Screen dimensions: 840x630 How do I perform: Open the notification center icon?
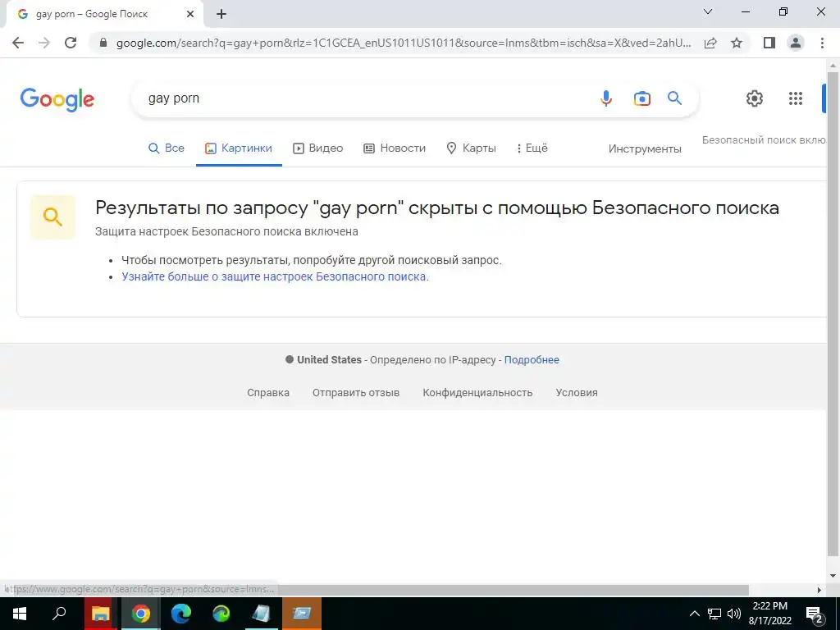(x=815, y=614)
